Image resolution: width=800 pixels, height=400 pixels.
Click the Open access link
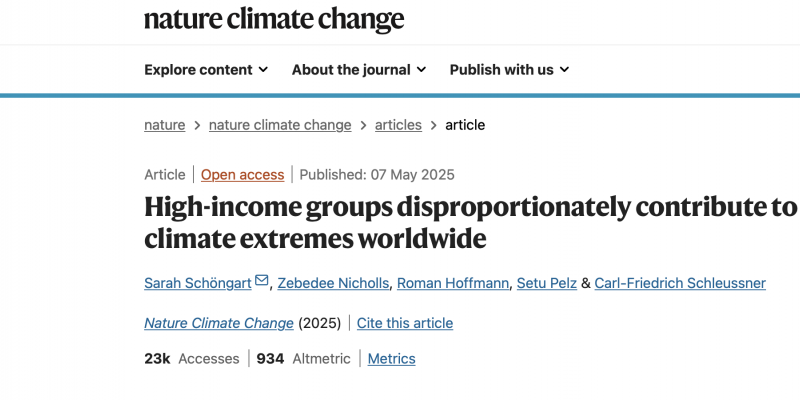click(242, 174)
